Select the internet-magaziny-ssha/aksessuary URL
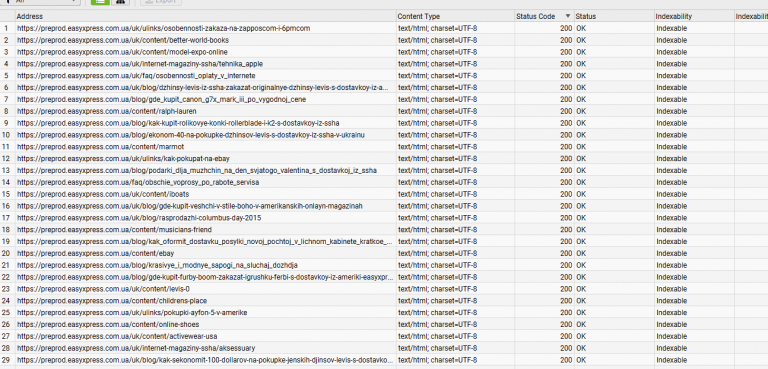Viewport: 768px width, 369px height. [136, 348]
